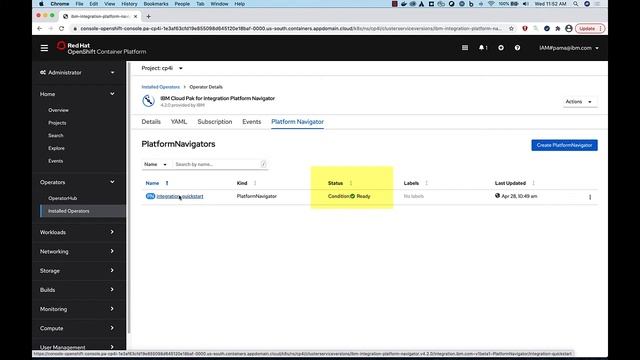Viewport: 640px width, 360px height.
Task: Open a new Chrome tab
Action: (x=149, y=16)
